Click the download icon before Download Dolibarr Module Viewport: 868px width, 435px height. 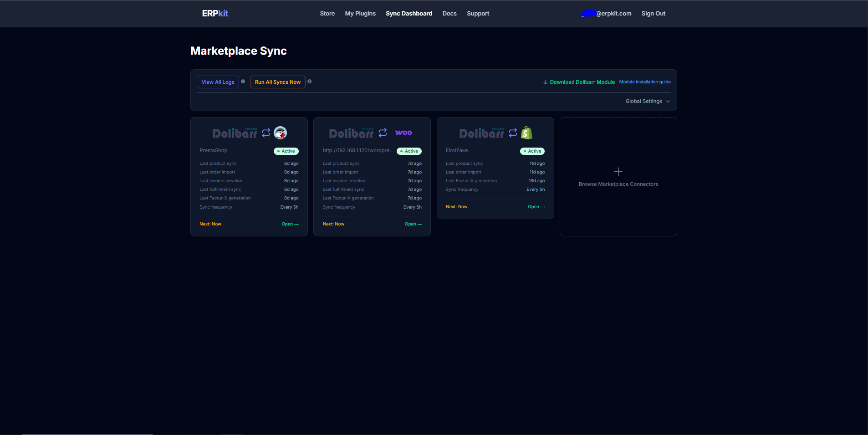coord(545,82)
